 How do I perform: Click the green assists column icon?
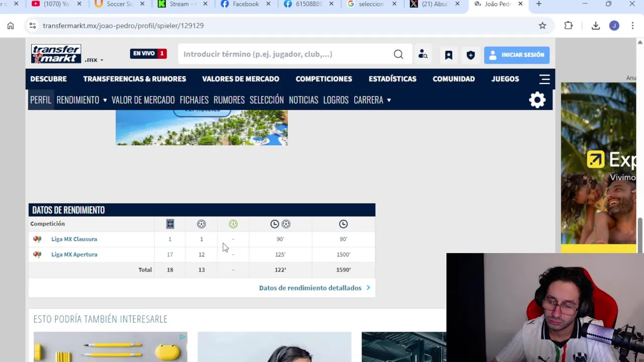coord(233,224)
